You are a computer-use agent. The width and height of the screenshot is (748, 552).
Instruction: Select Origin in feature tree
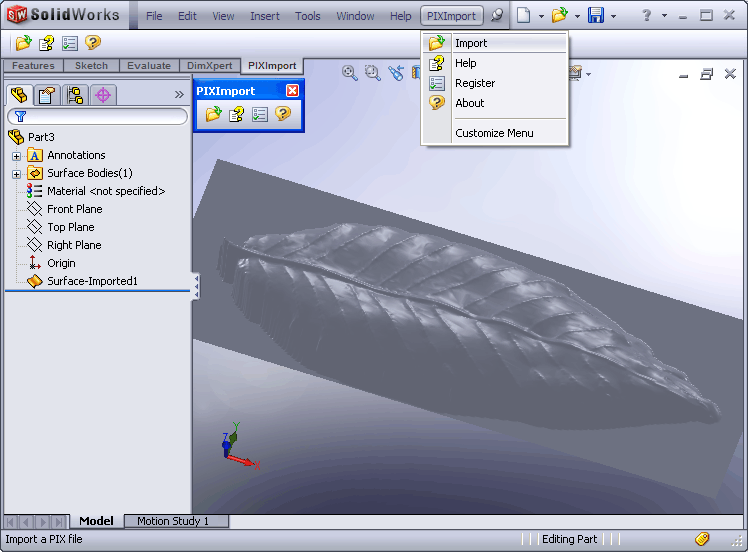coord(61,263)
